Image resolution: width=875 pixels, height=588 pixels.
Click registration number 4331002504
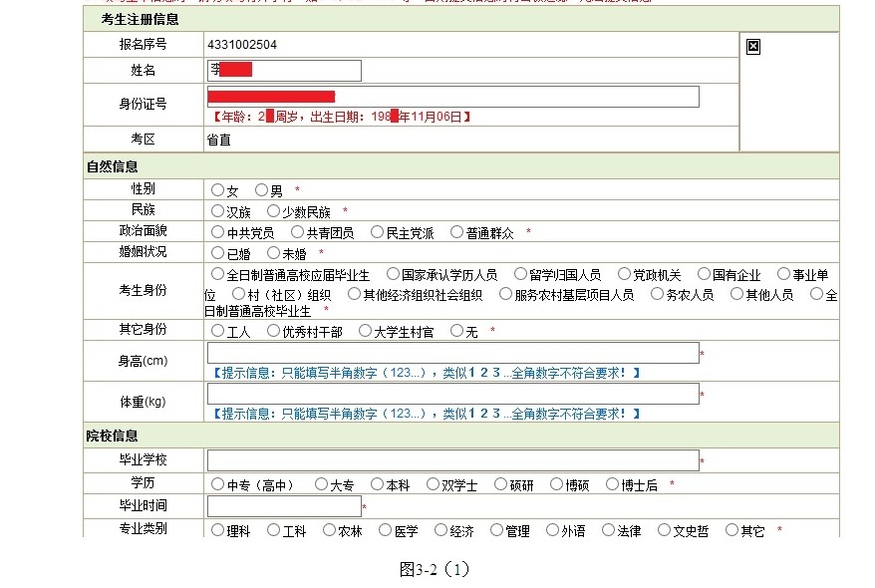(242, 45)
